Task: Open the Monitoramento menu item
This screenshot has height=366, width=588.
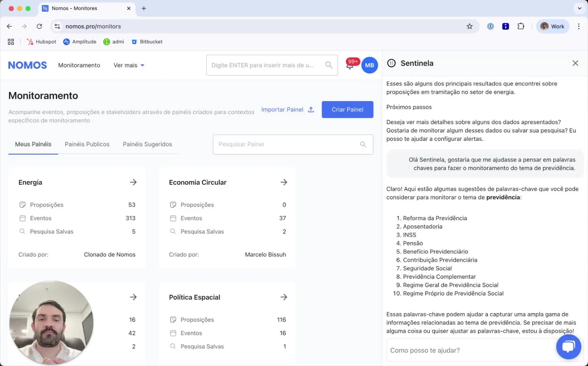Action: (x=79, y=65)
